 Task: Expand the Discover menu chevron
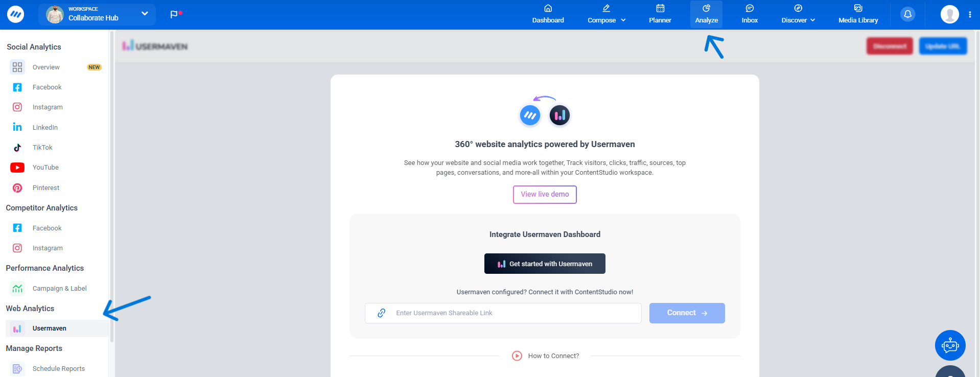pos(812,20)
